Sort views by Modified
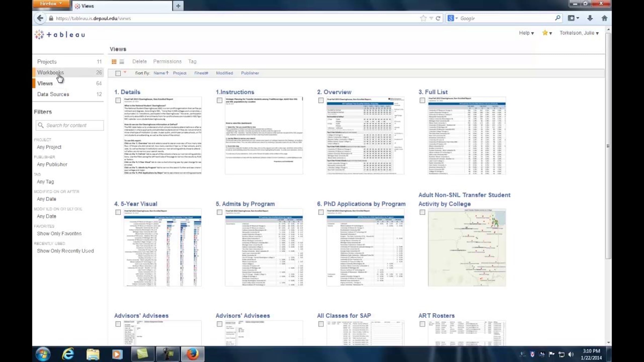The height and width of the screenshot is (362, 644). pos(224,73)
